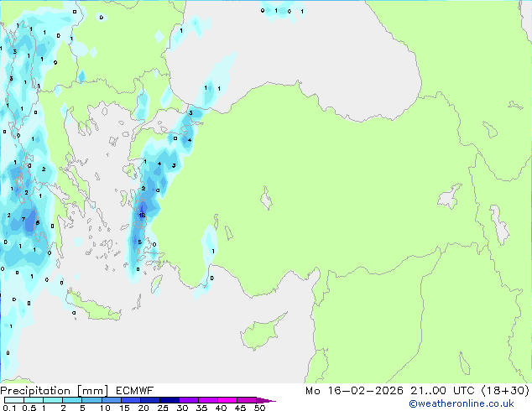The width and height of the screenshot is (532, 411).
Task: Select legend swatch between 2 and 5
Action: [72, 400]
